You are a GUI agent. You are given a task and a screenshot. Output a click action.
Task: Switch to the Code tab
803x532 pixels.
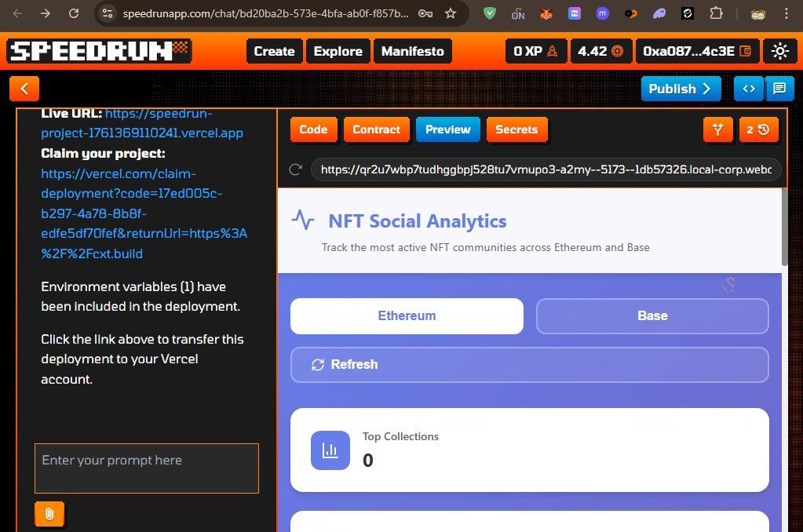[x=313, y=129]
